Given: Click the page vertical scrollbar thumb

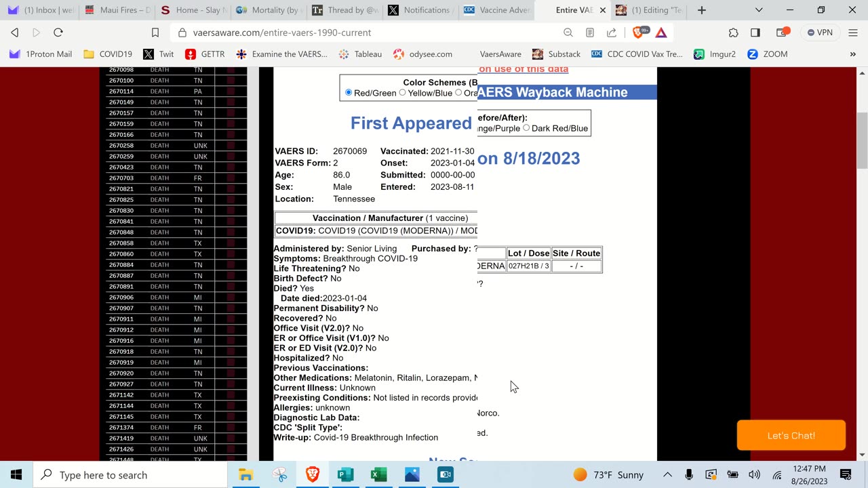Looking at the screenshot, I should point(862,141).
